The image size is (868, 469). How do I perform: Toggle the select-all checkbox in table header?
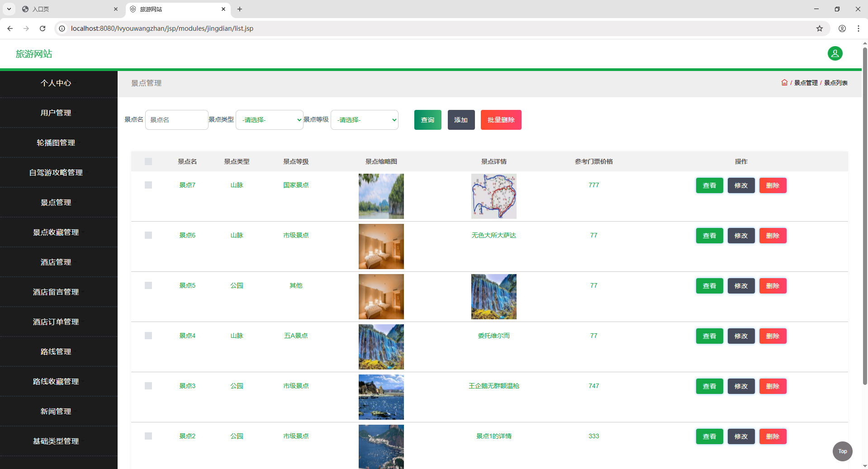point(148,161)
